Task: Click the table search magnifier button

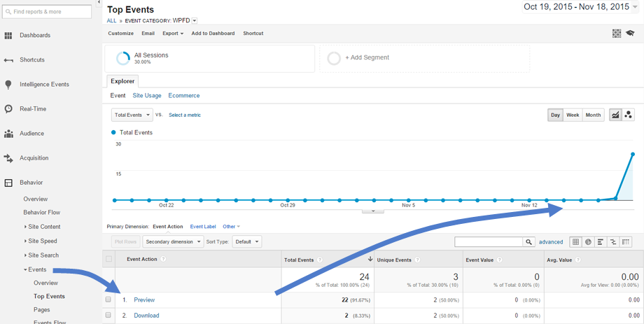Action: tap(528, 242)
